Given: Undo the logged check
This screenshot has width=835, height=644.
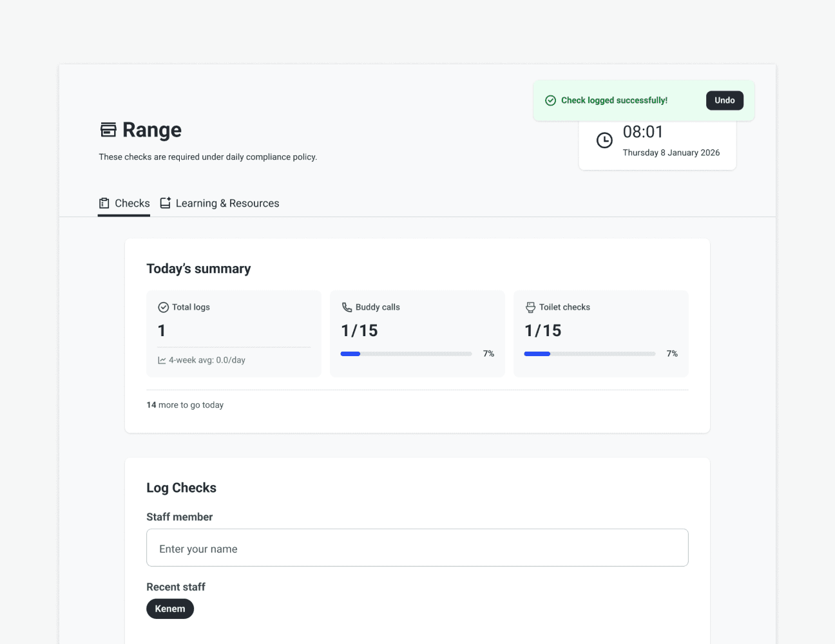Looking at the screenshot, I should coord(725,100).
